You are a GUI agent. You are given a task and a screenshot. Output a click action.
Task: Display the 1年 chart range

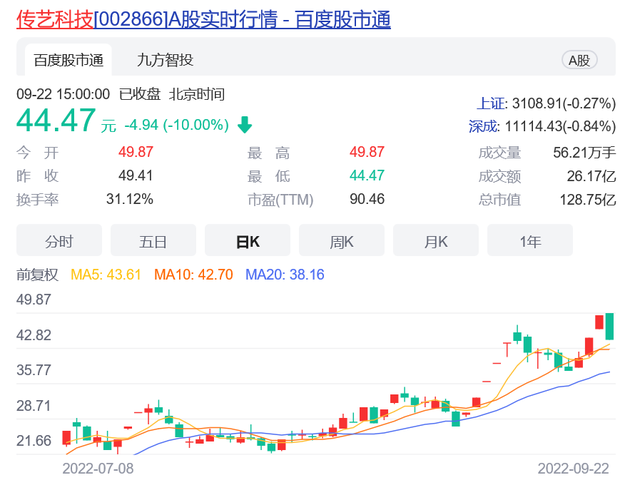(x=530, y=241)
